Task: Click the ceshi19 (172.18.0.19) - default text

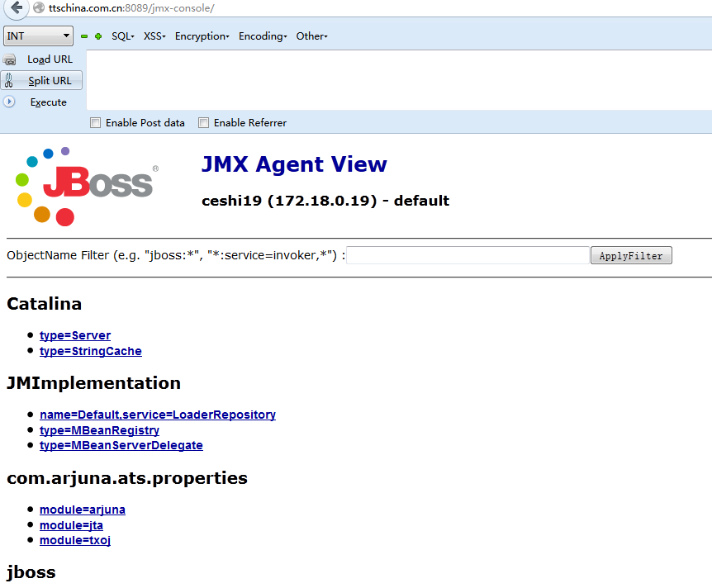Action: (x=325, y=201)
